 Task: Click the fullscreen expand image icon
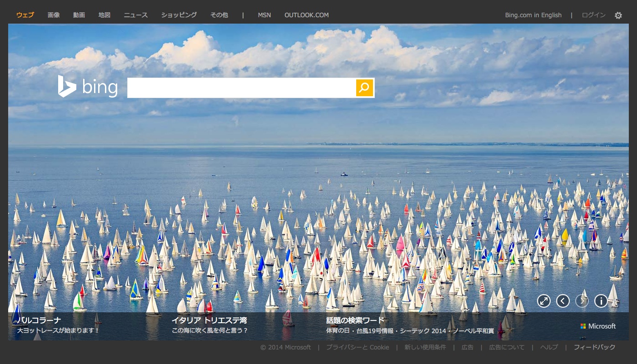pos(544,301)
